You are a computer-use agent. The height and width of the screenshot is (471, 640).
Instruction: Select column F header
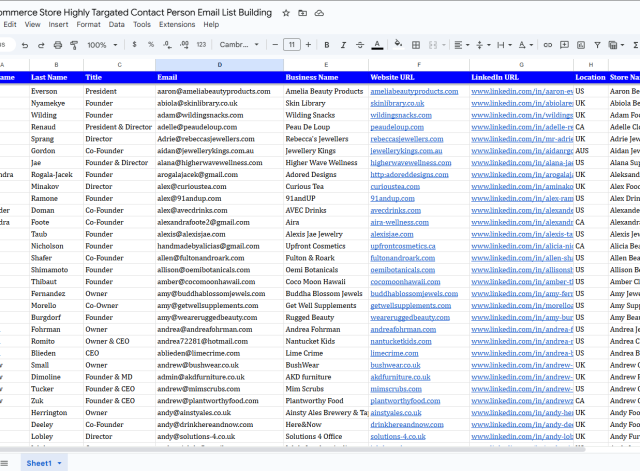pyautogui.click(x=419, y=64)
